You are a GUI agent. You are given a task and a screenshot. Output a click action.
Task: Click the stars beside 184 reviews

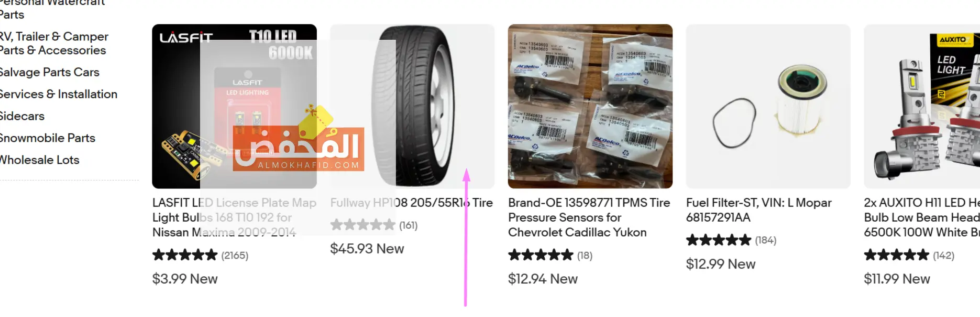(718, 240)
